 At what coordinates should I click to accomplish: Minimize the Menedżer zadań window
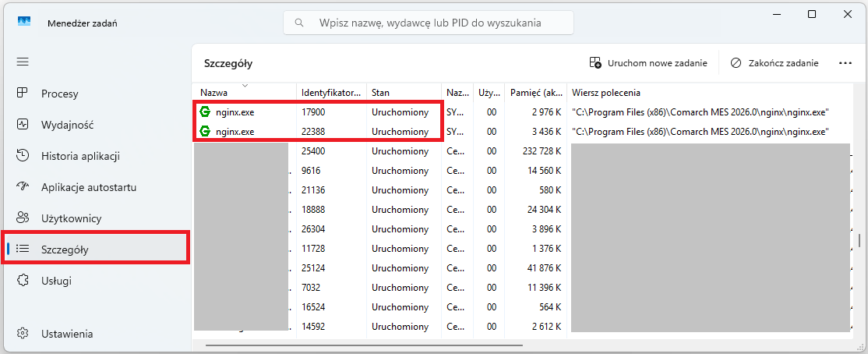pyautogui.click(x=775, y=14)
